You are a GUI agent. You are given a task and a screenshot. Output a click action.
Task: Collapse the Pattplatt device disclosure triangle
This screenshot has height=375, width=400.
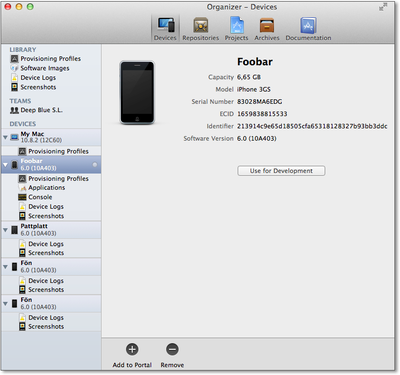point(5,230)
